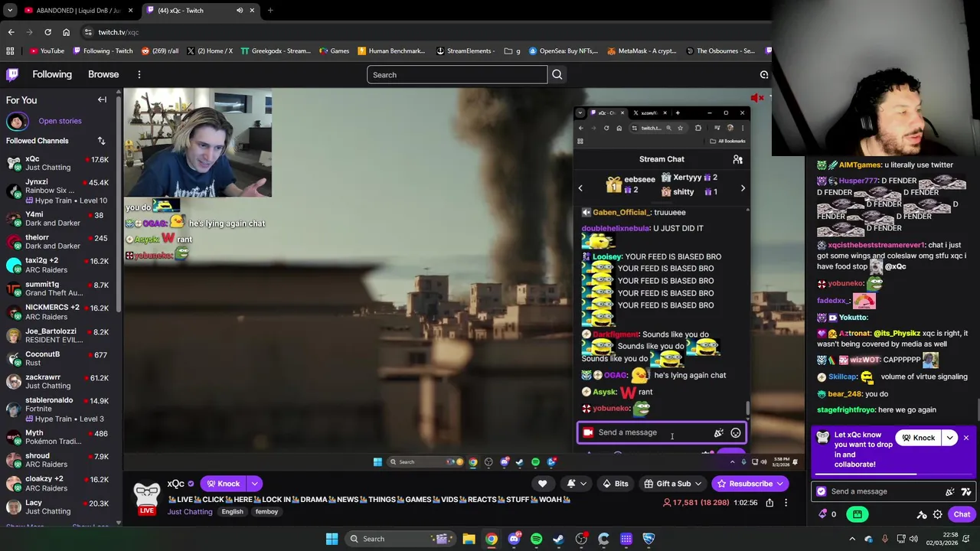The image size is (980, 551).
Task: Open File Explorer from taskbar
Action: click(469, 539)
